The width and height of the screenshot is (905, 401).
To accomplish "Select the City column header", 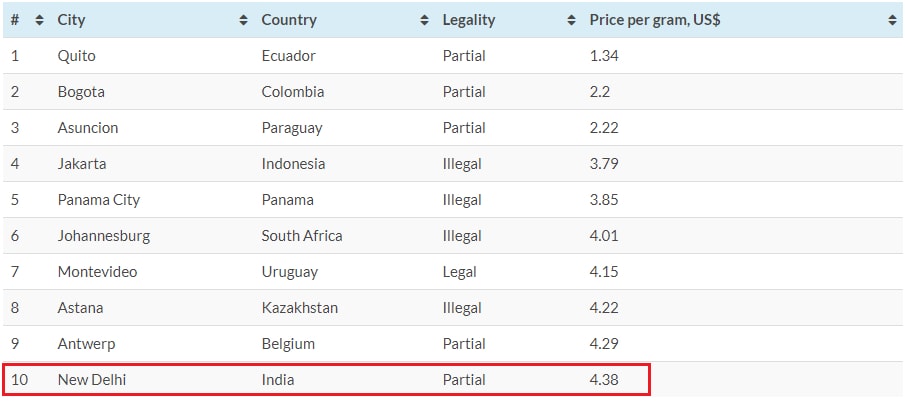I will [x=72, y=20].
